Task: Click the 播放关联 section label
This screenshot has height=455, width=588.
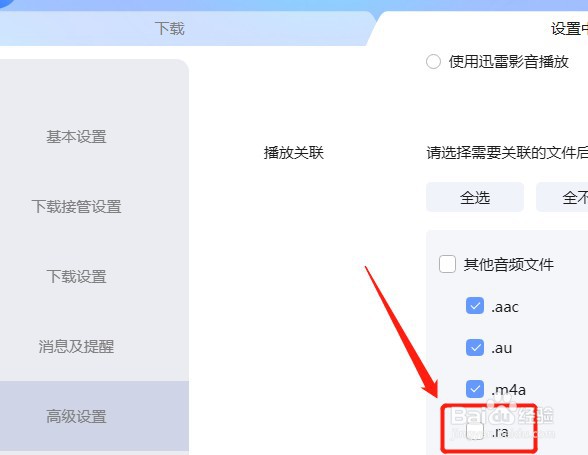Action: coord(294,153)
